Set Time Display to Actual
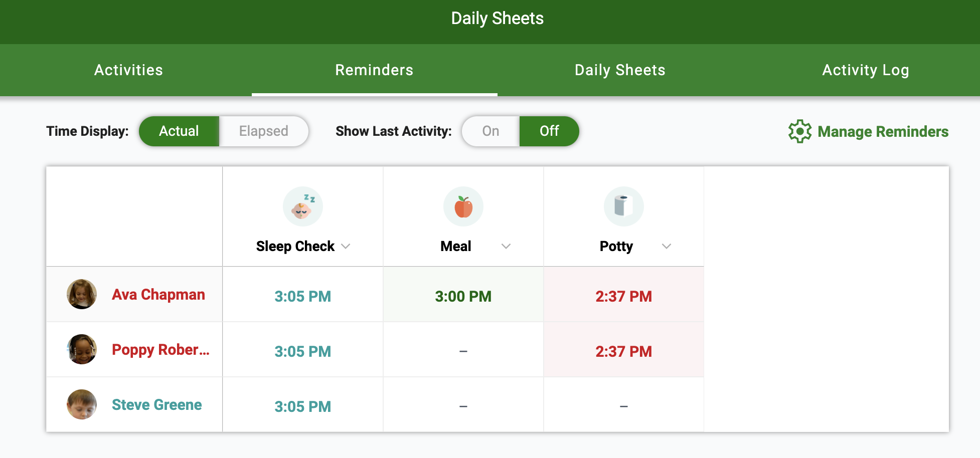Screen dimensions: 980x458 click(179, 131)
